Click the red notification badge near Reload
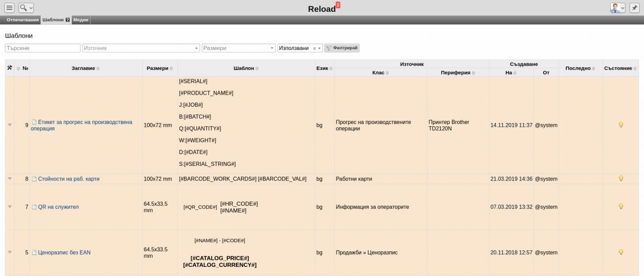Image resolution: width=644 pixels, height=276 pixels. coord(338,5)
